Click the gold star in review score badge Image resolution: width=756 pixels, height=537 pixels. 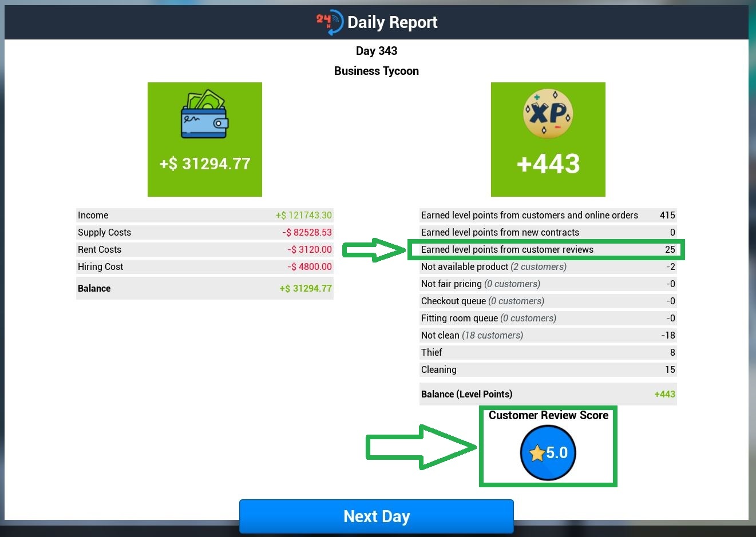click(537, 454)
